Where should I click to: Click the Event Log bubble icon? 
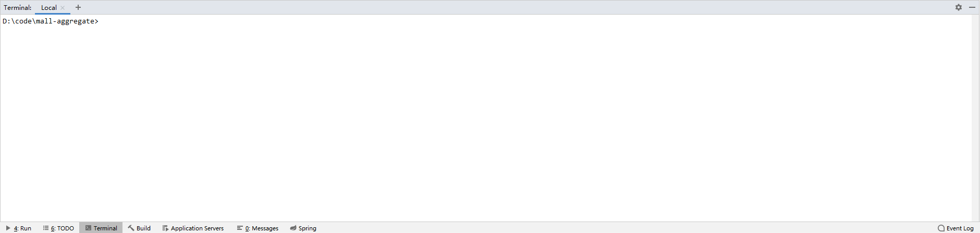(941, 228)
